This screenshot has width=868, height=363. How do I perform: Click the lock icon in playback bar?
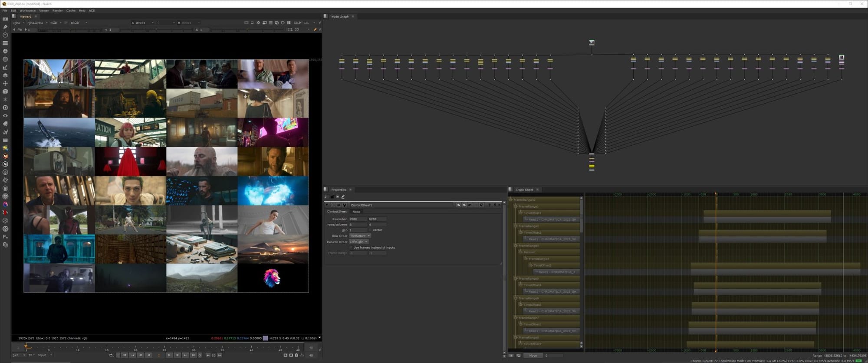point(296,355)
